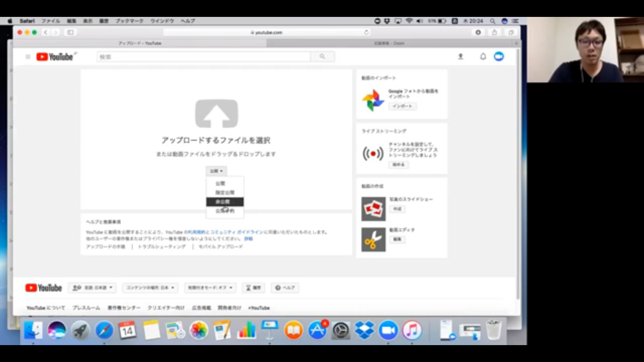The width and height of the screenshot is (644, 362).
Task: Open the restricted mode dropdown オフ
Action: (210, 288)
